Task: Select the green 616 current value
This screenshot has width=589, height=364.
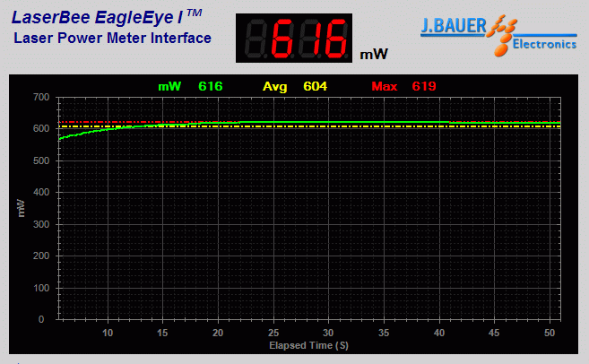Action: tap(211, 86)
